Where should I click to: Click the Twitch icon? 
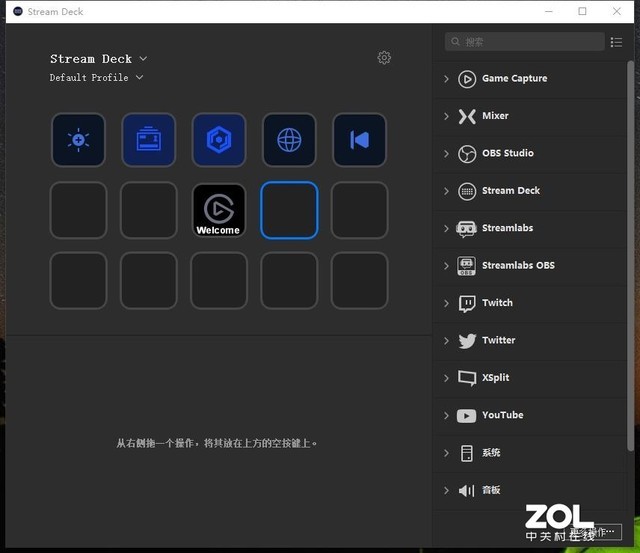467,304
